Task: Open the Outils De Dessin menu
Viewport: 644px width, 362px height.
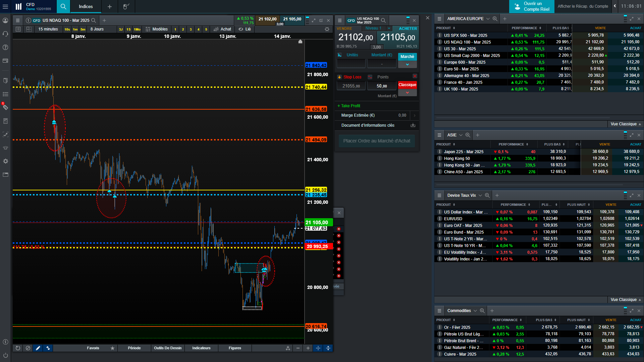Action: (x=168, y=348)
